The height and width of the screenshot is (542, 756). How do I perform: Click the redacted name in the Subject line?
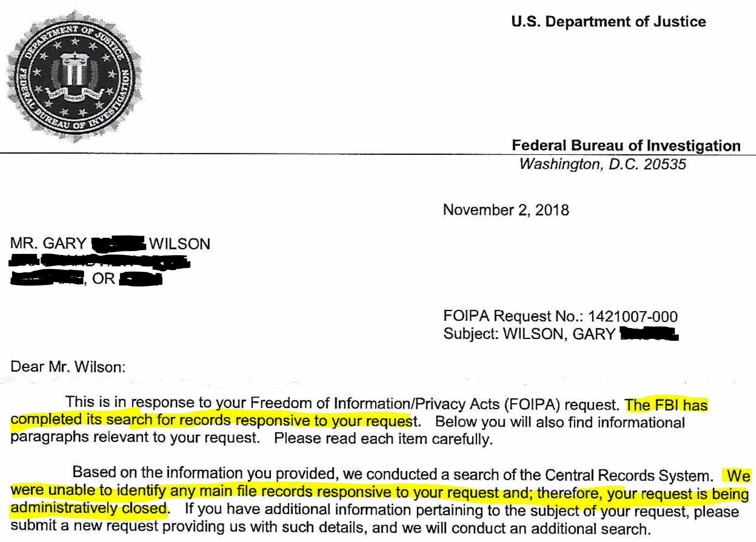pyautogui.click(x=648, y=334)
